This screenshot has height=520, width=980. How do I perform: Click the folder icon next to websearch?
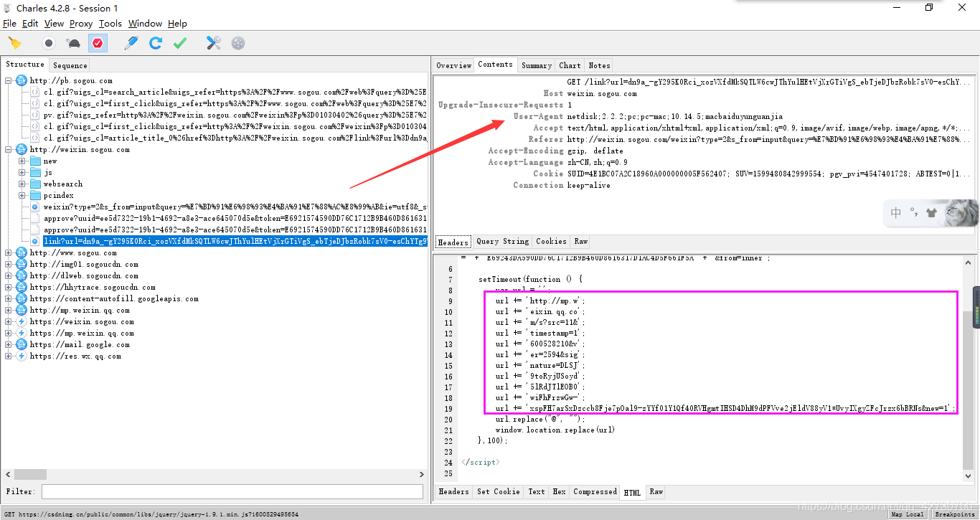[35, 184]
